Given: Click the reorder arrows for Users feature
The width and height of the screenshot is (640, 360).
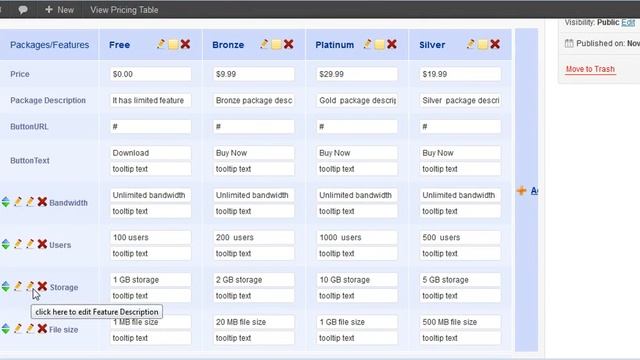Looking at the screenshot, I should [x=5, y=244].
